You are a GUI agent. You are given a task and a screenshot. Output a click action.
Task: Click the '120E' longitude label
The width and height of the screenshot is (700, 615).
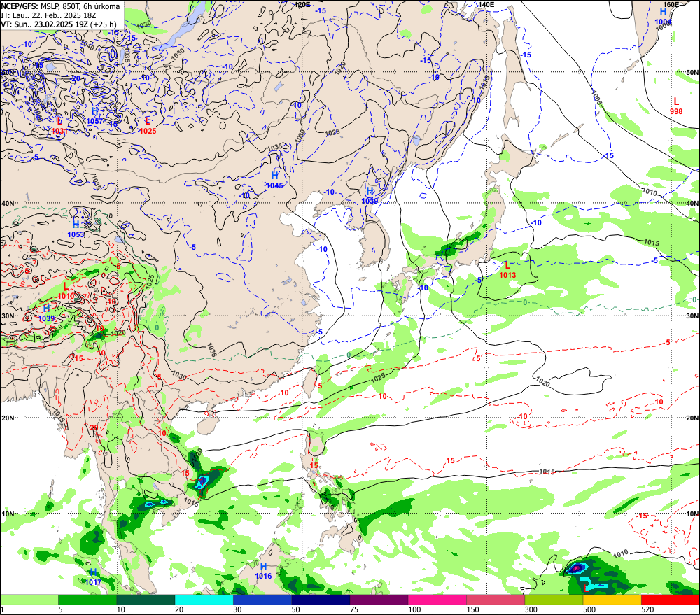click(302, 4)
